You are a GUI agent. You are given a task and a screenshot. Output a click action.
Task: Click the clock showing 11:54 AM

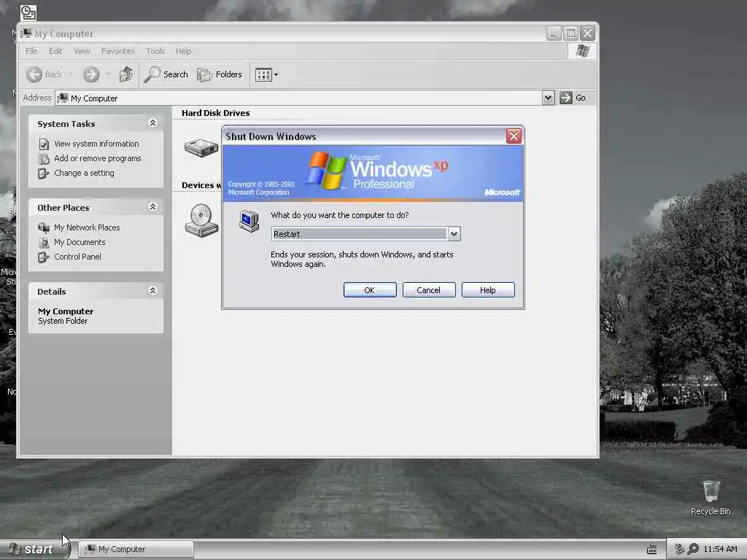point(720,549)
